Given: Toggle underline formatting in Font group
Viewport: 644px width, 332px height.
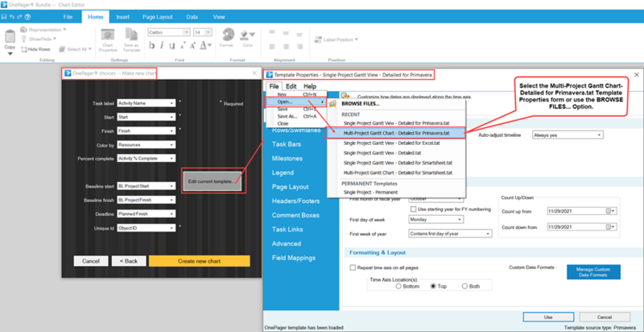Looking at the screenshot, I should (172, 46).
